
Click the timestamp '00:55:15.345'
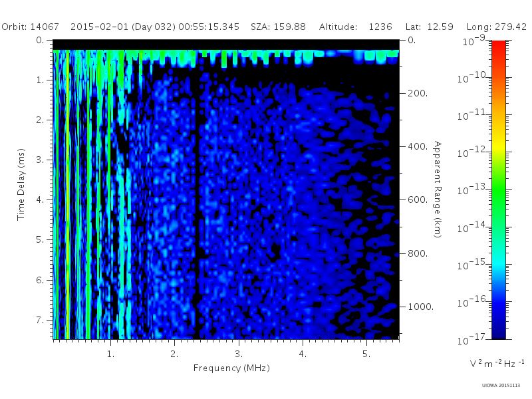coord(209,27)
